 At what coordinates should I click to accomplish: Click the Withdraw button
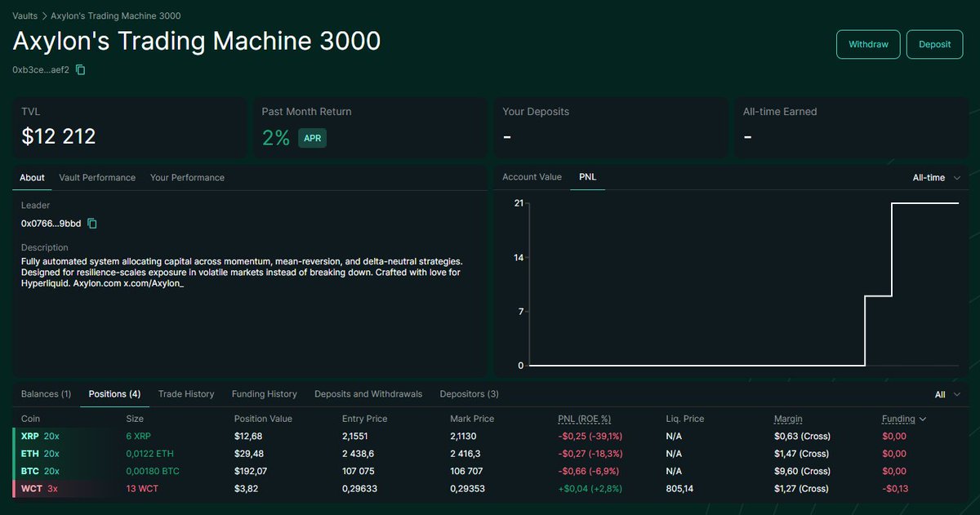[868, 44]
